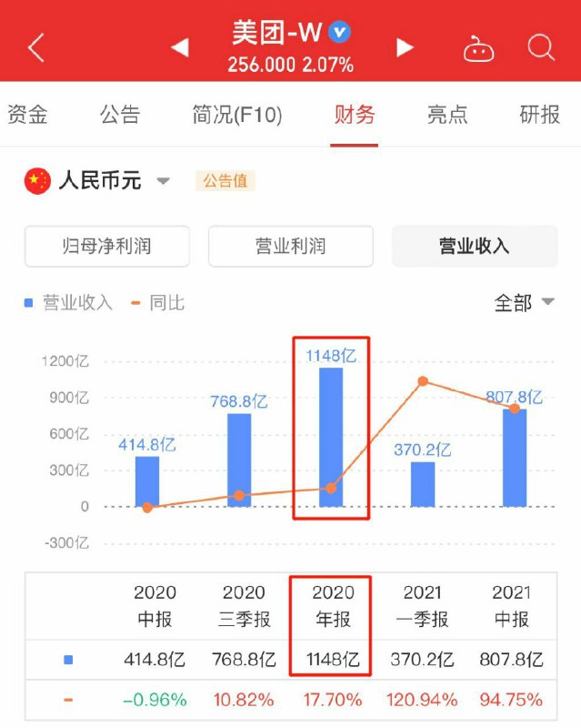This screenshot has height=728, width=581.
Task: Tap the back arrow icon
Action: click(36, 47)
